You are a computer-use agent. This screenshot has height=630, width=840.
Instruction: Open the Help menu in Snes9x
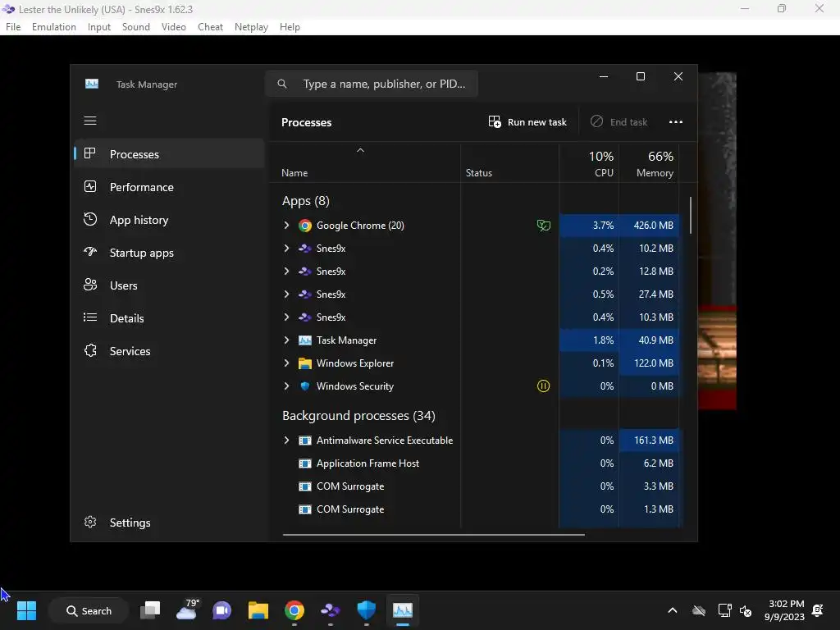point(290,27)
